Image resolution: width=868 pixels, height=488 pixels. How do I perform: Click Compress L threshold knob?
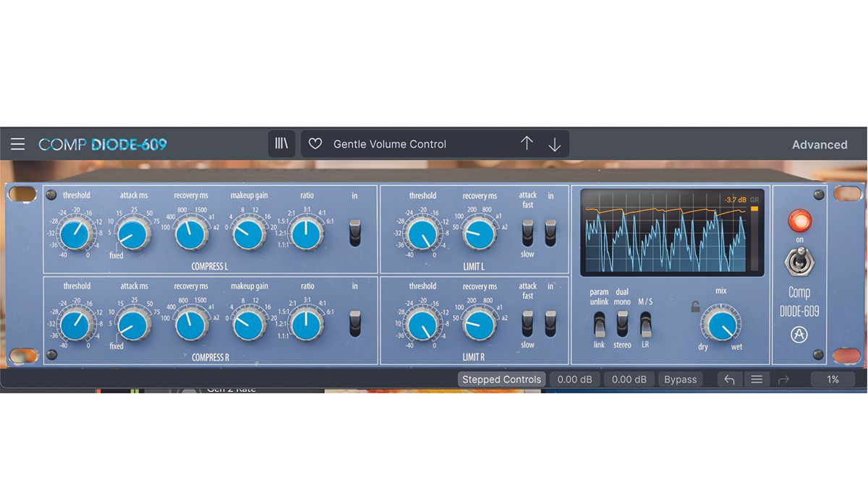(x=75, y=234)
